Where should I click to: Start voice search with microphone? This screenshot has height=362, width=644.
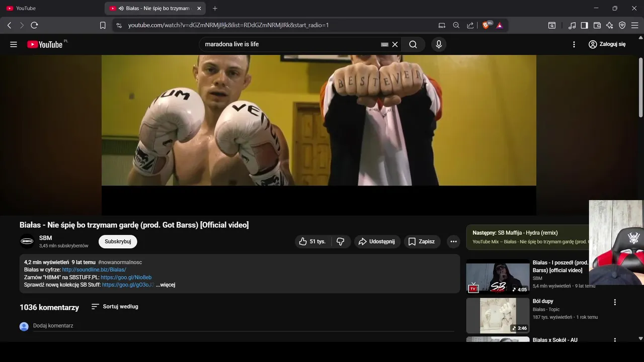click(x=439, y=44)
